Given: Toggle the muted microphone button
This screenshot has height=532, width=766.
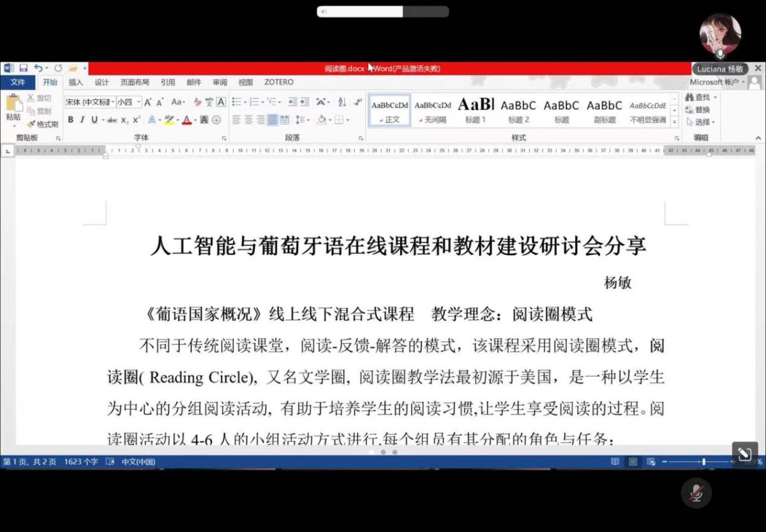Looking at the screenshot, I should tap(696, 492).
